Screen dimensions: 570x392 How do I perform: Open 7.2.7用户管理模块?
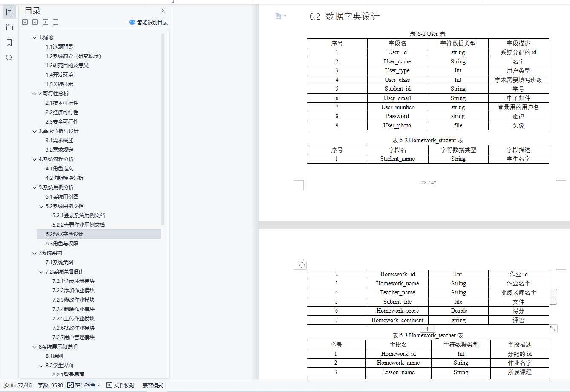click(x=73, y=337)
